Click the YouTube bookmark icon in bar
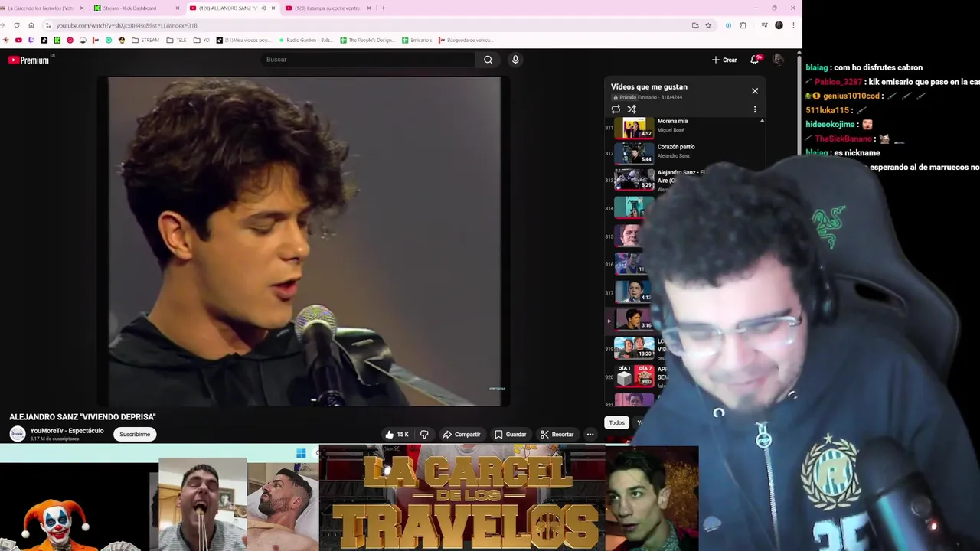The image size is (980, 551). tap(18, 40)
